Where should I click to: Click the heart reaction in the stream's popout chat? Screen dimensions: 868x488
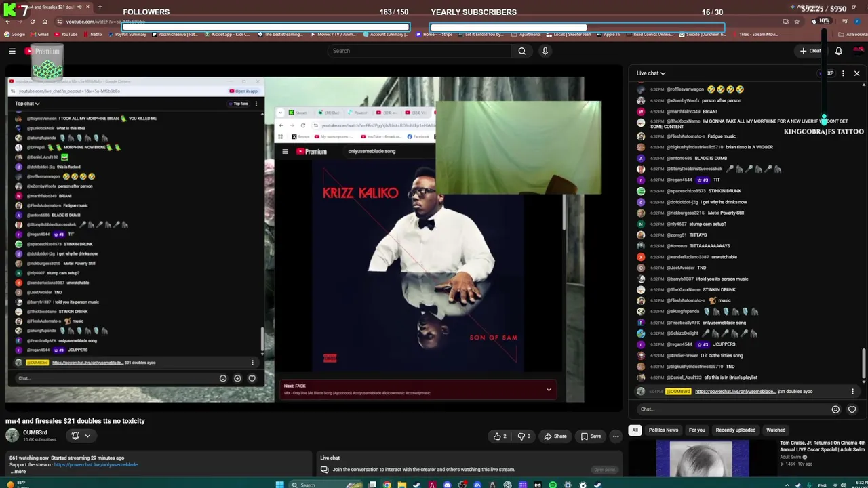252,378
